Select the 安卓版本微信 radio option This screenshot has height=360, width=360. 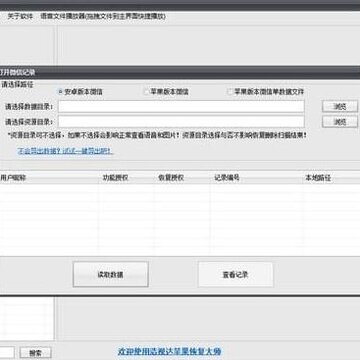[80, 92]
